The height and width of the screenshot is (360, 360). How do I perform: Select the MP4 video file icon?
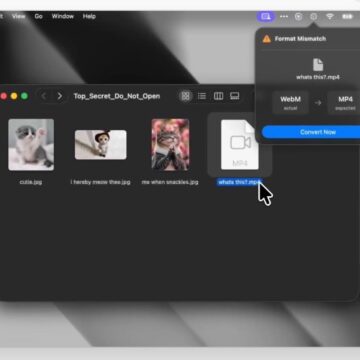(x=240, y=145)
